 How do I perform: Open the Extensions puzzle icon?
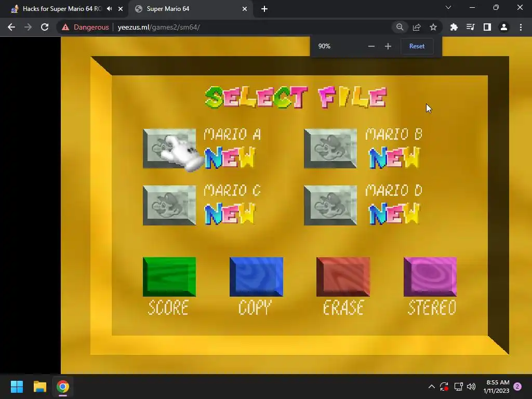[454, 27]
